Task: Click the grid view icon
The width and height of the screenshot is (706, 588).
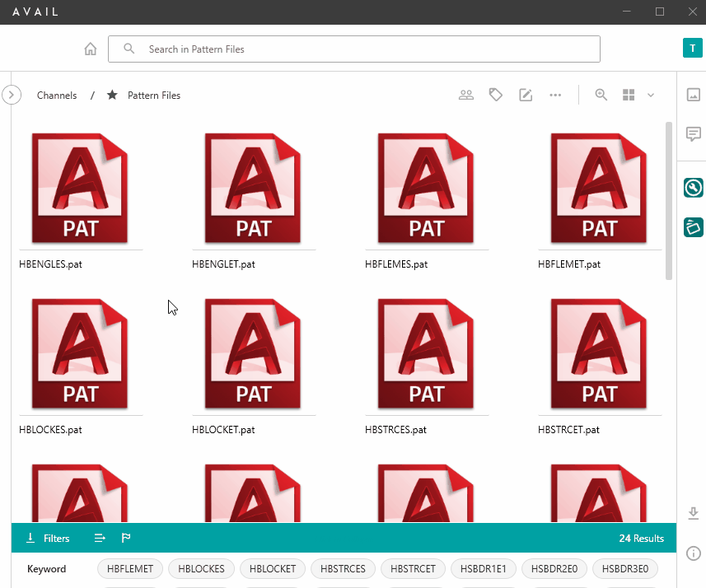Action: [628, 95]
